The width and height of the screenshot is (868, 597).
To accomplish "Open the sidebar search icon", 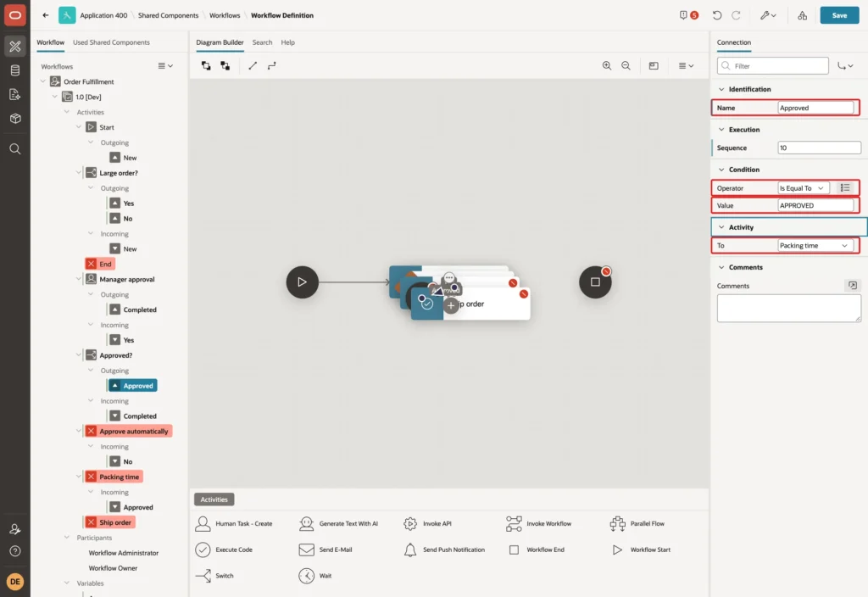I will (x=15, y=149).
